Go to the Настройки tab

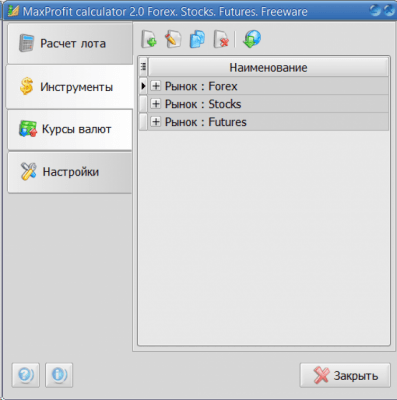(x=70, y=172)
